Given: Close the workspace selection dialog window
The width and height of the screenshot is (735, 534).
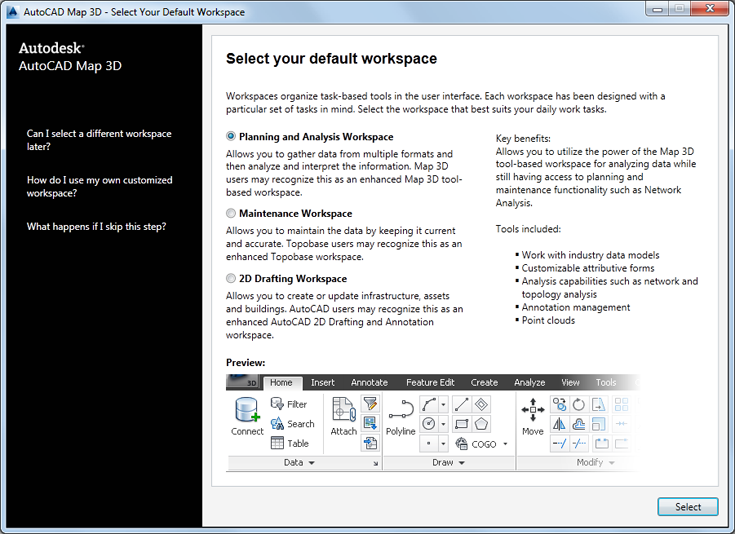Looking at the screenshot, I should 710,8.
